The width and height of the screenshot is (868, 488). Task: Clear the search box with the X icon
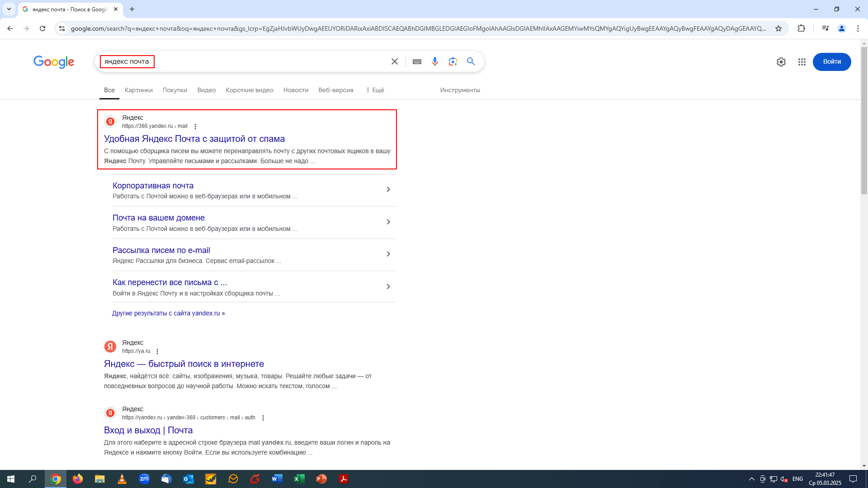[x=395, y=61]
